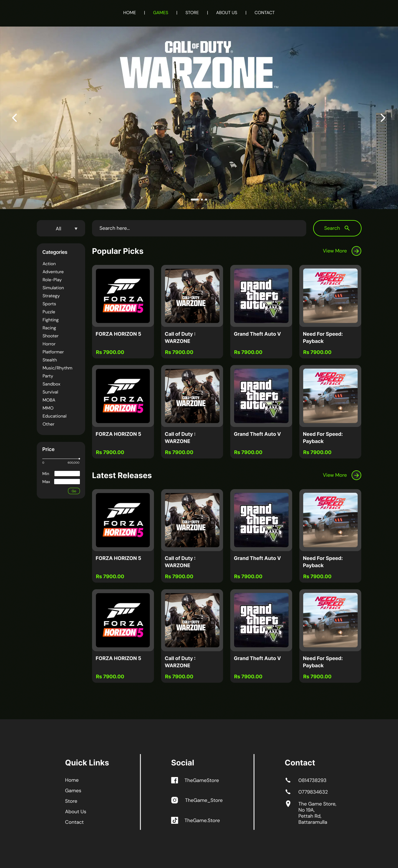The image size is (398, 868).
Task: Select the Sandbox category
Action: tap(51, 384)
